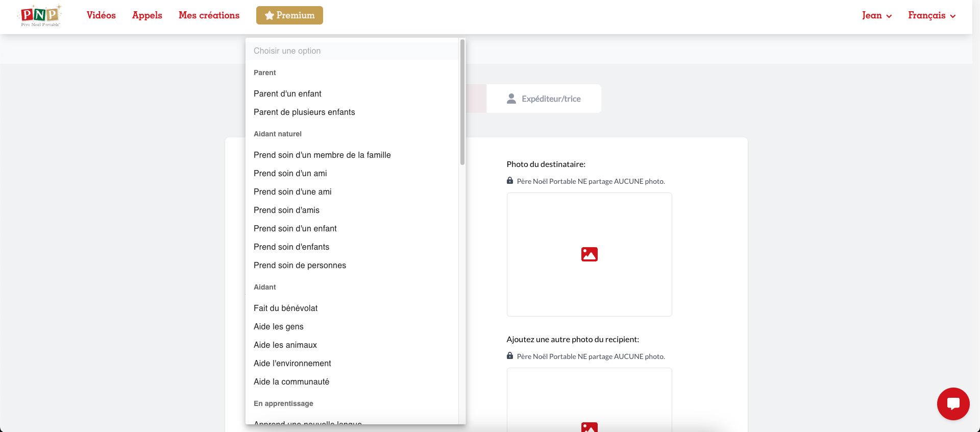This screenshot has width=980, height=432.
Task: Select 'Parent de plusieurs enfants' option
Action: coord(352,112)
